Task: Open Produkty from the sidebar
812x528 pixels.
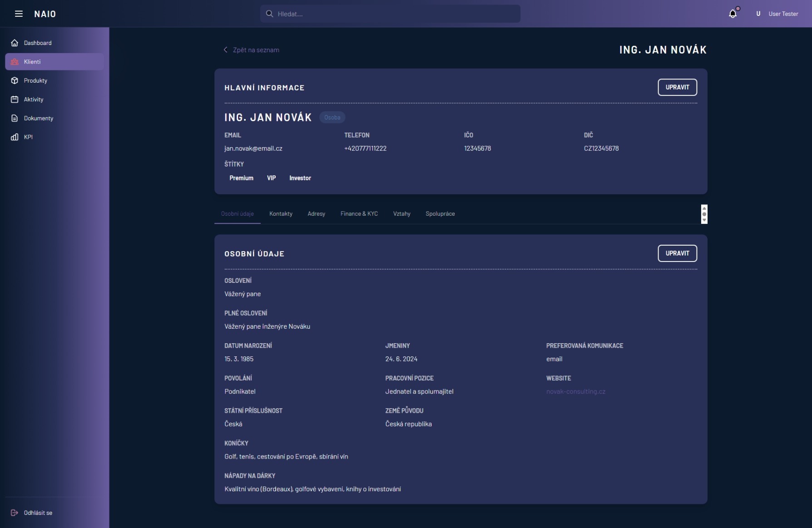Action: (35, 80)
